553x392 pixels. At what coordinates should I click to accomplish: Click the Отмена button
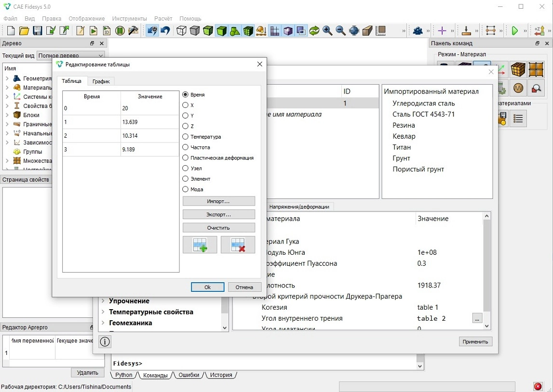tap(244, 287)
